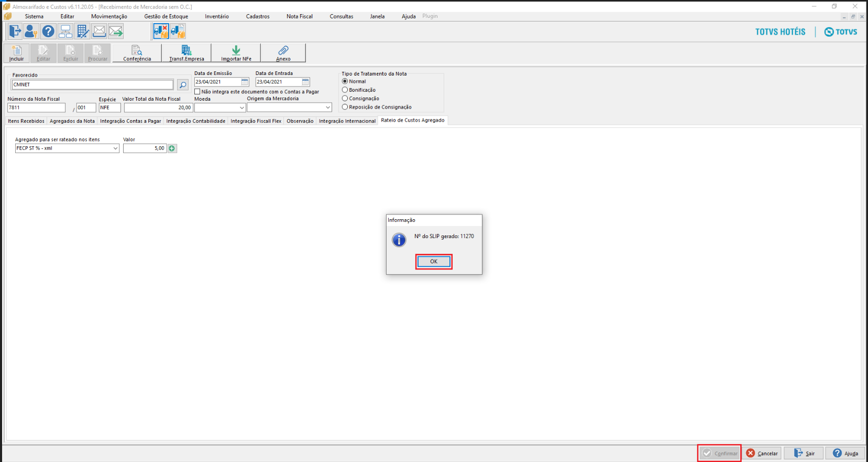Screen dimensions: 868x462
Task: Click the Procurar toolbar button
Action: [x=97, y=53]
